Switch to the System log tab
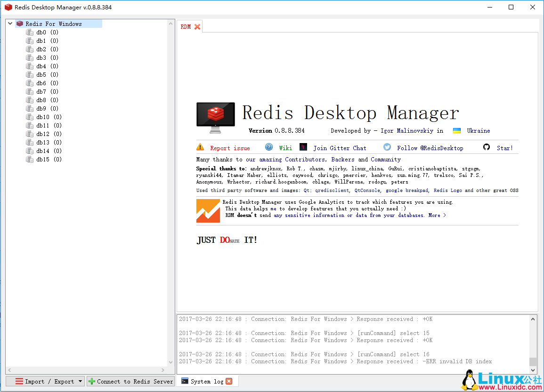 point(206,381)
